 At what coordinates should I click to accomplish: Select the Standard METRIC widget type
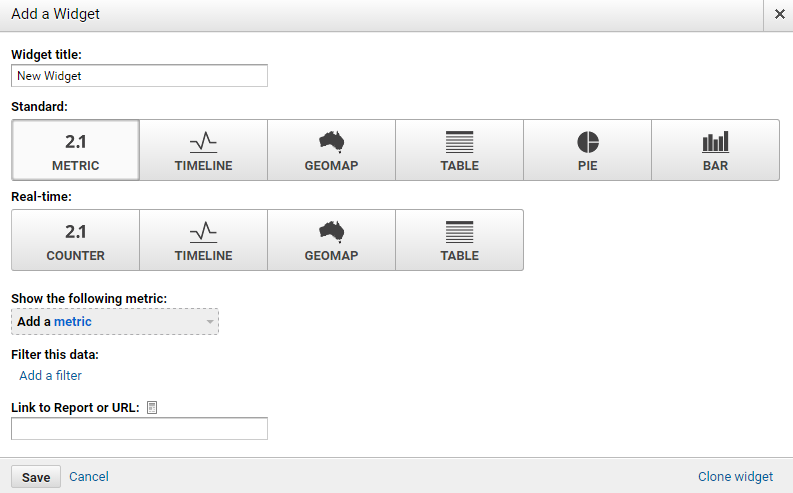click(75, 150)
